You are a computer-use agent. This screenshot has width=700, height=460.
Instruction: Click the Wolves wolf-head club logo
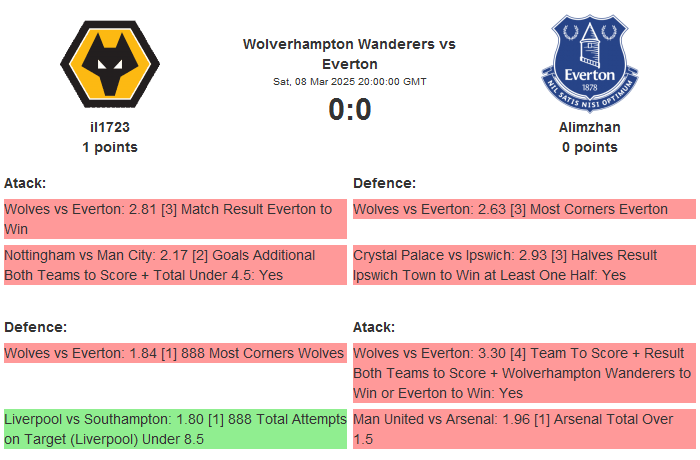click(x=110, y=63)
